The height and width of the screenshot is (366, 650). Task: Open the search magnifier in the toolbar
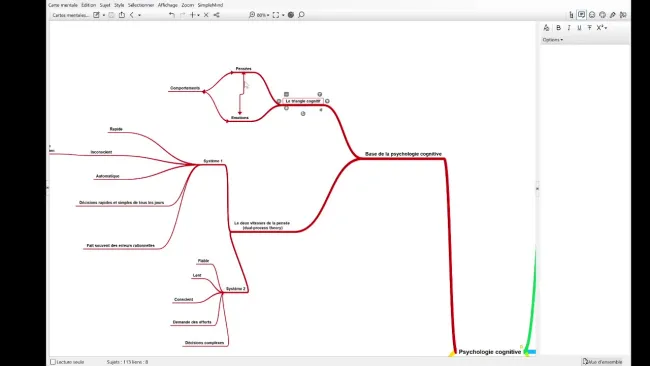[x=301, y=15]
